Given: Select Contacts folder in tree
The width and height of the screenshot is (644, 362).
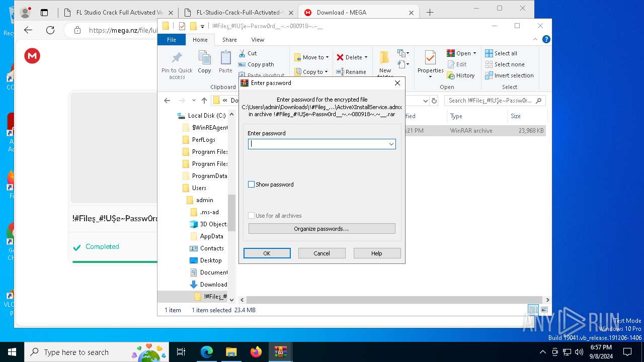Looking at the screenshot, I should [206, 248].
